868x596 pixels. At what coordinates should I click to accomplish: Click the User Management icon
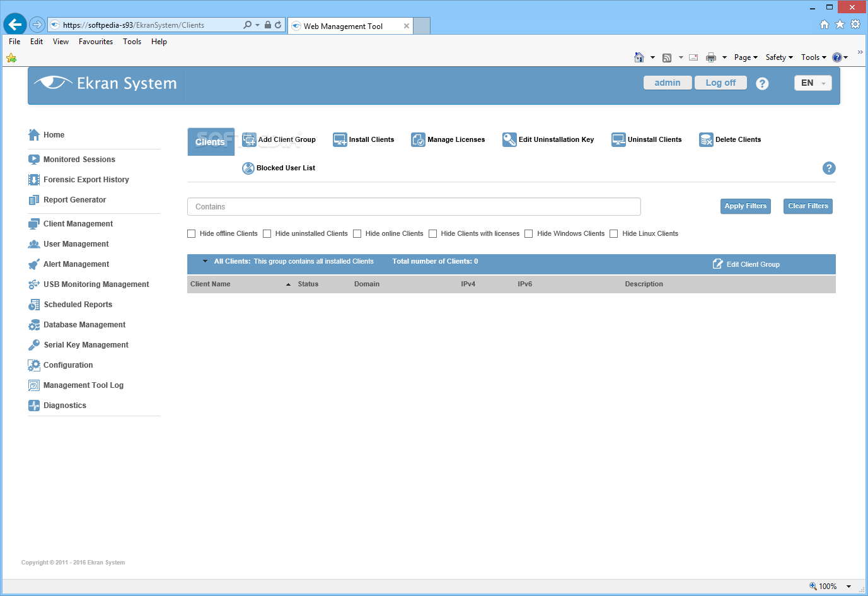(34, 244)
